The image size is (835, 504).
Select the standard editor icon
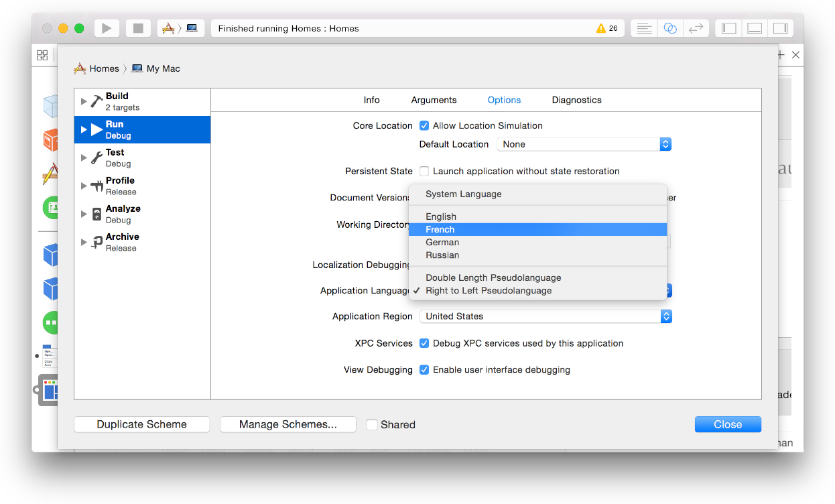(643, 27)
